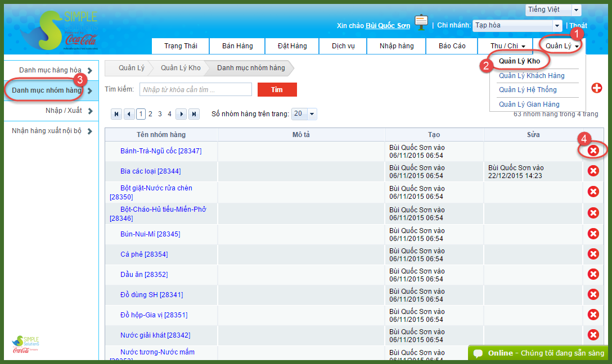This screenshot has height=364, width=612.
Task: Click the red Tìm search button
Action: point(277,90)
